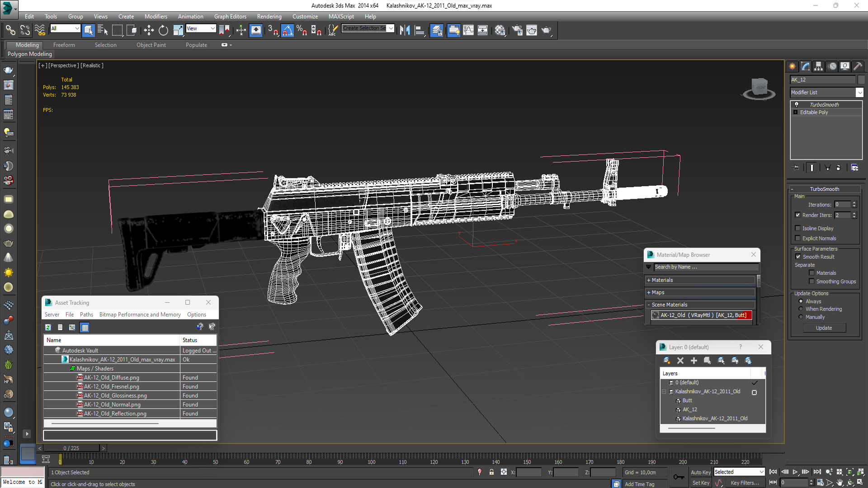This screenshot has height=488, width=868.
Task: Open the Utilities command panel tab
Action: tap(858, 66)
